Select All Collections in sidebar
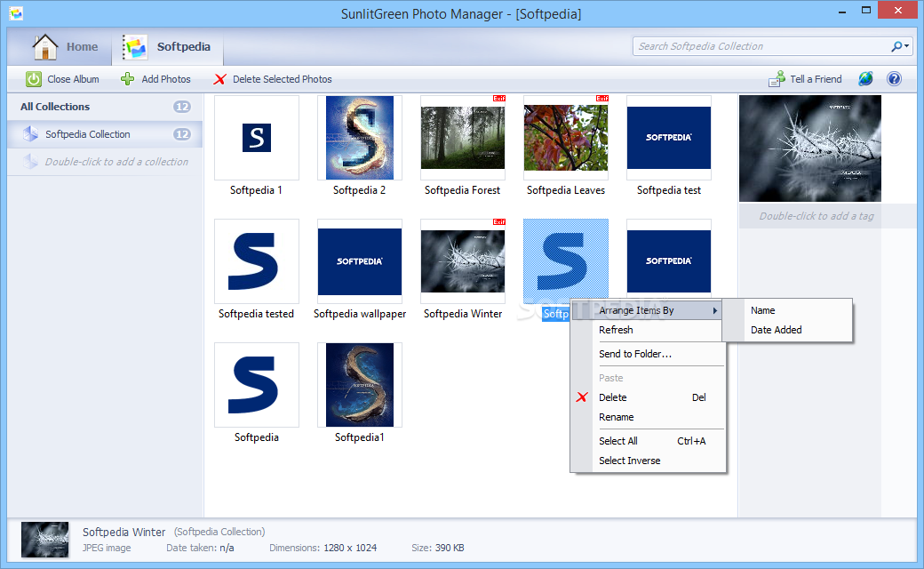Viewport: 924px width, 569px height. point(105,107)
